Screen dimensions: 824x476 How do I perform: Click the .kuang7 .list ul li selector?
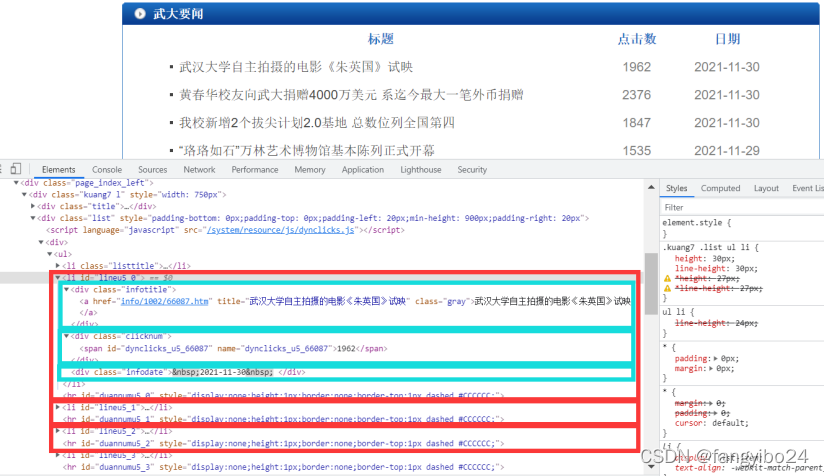point(707,247)
